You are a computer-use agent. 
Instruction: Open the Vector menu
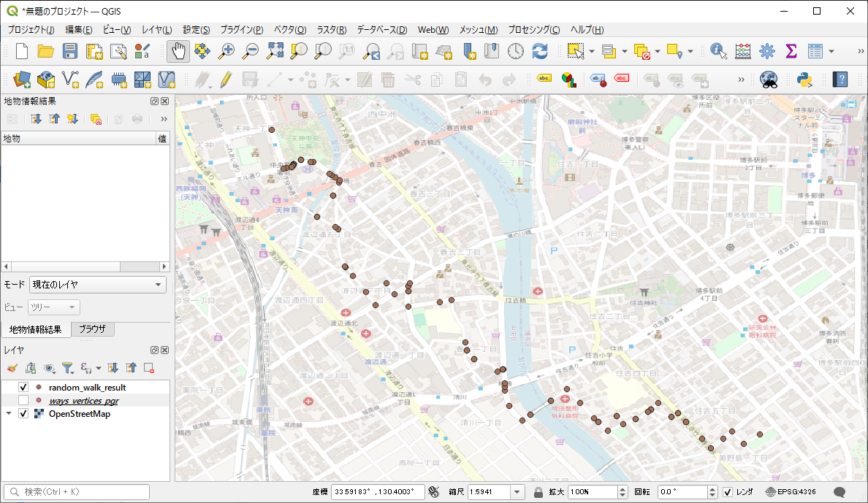(x=290, y=30)
